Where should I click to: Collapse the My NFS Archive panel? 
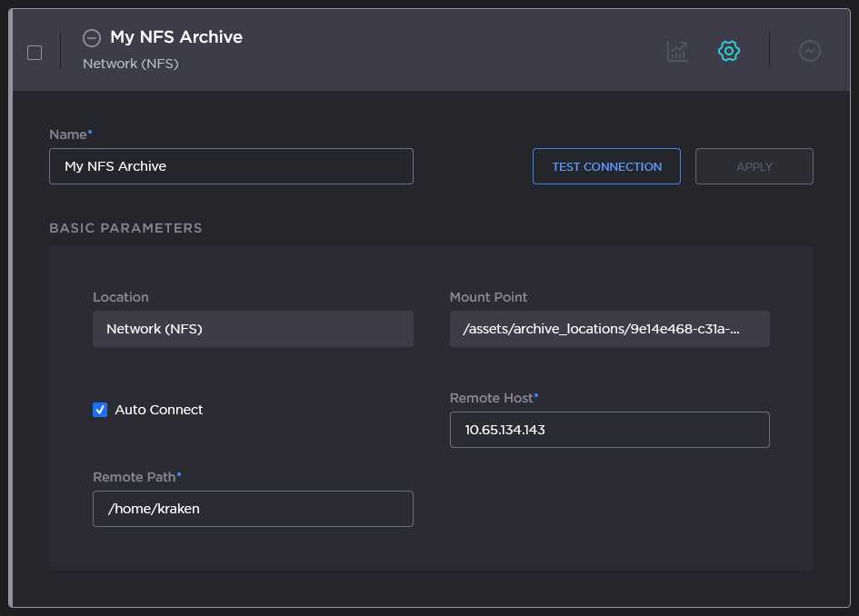pos(91,38)
